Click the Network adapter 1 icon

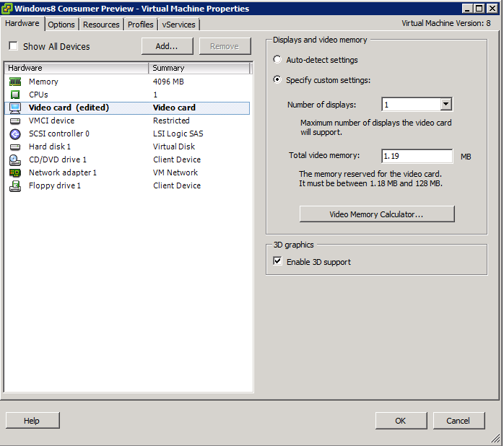pyautogui.click(x=15, y=173)
